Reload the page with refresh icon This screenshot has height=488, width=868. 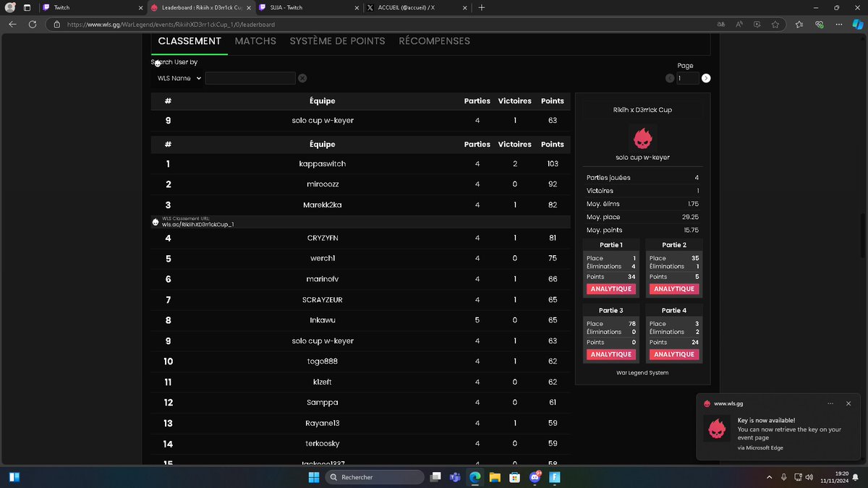33,24
